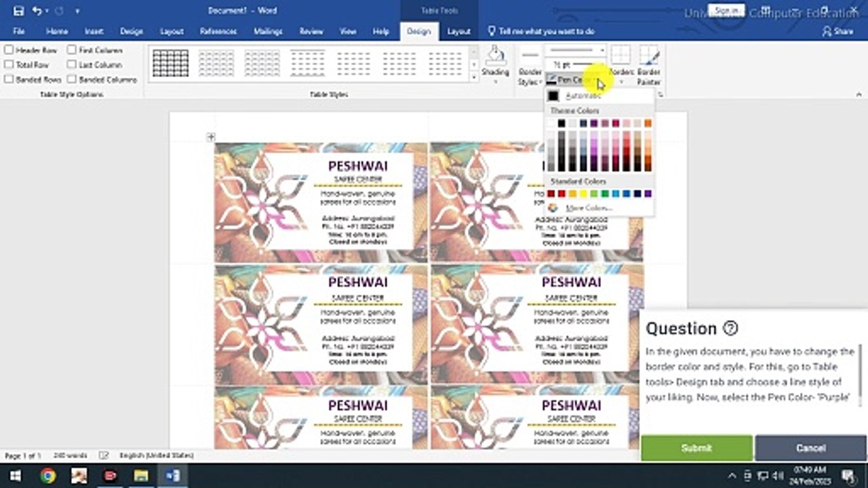Switch to the Home tab

click(x=57, y=31)
